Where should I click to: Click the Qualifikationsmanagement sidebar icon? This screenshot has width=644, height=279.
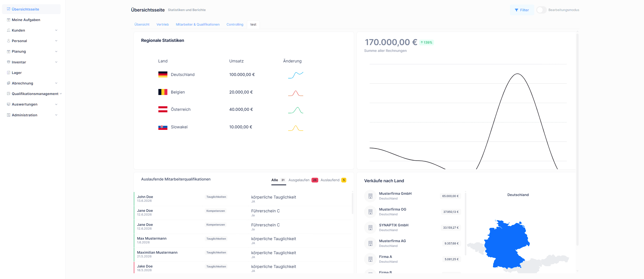point(9,94)
